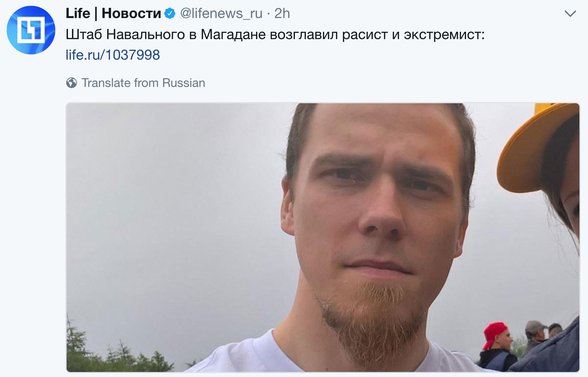The image size is (588, 377).
Task: Click the word Новости in the display name
Action: click(x=131, y=13)
